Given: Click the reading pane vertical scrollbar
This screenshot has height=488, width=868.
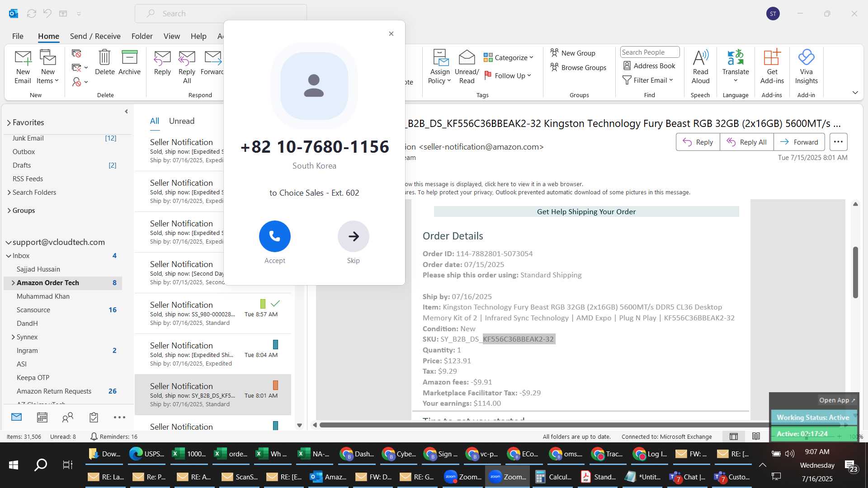Looking at the screenshot, I should click(x=855, y=272).
